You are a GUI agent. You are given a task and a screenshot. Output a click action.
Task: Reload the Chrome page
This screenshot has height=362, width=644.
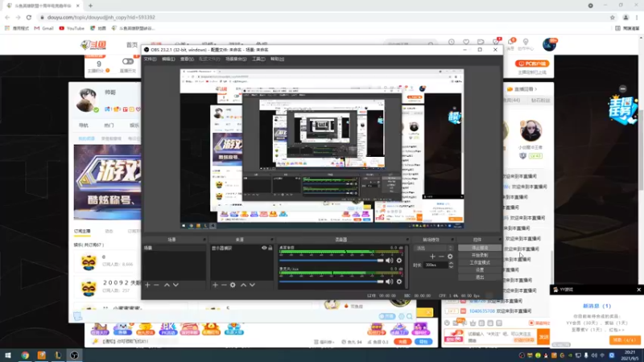29,17
